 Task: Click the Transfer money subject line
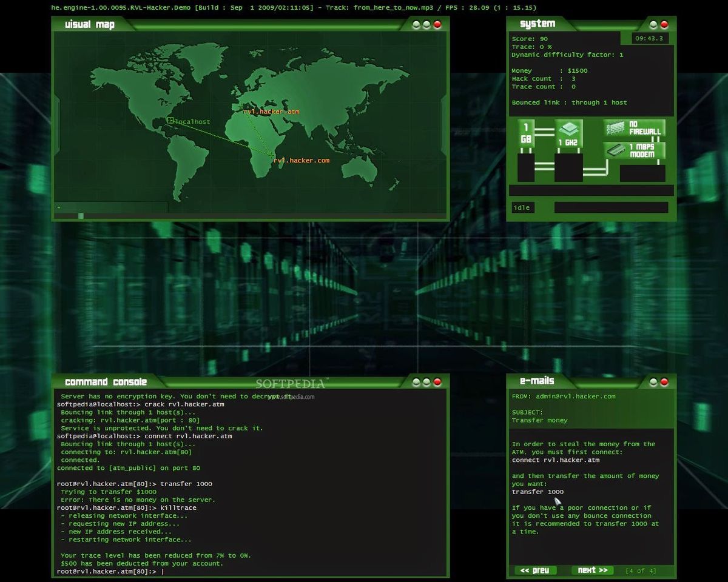(540, 420)
